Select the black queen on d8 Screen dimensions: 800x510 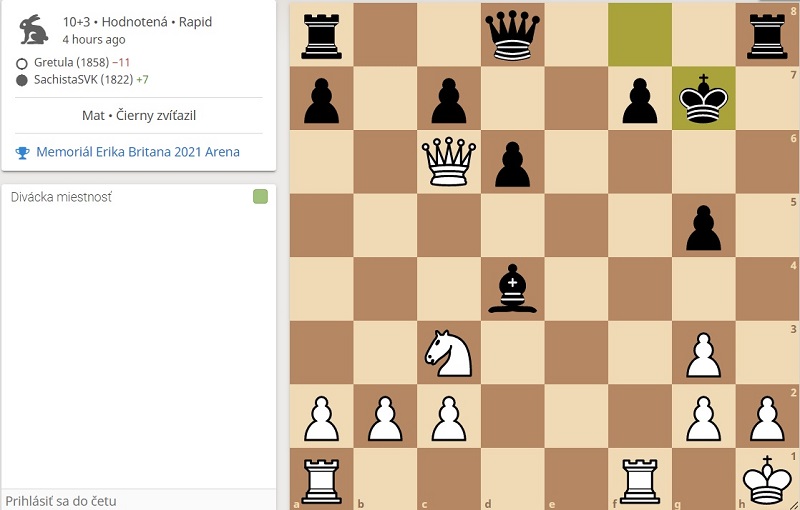(512, 35)
